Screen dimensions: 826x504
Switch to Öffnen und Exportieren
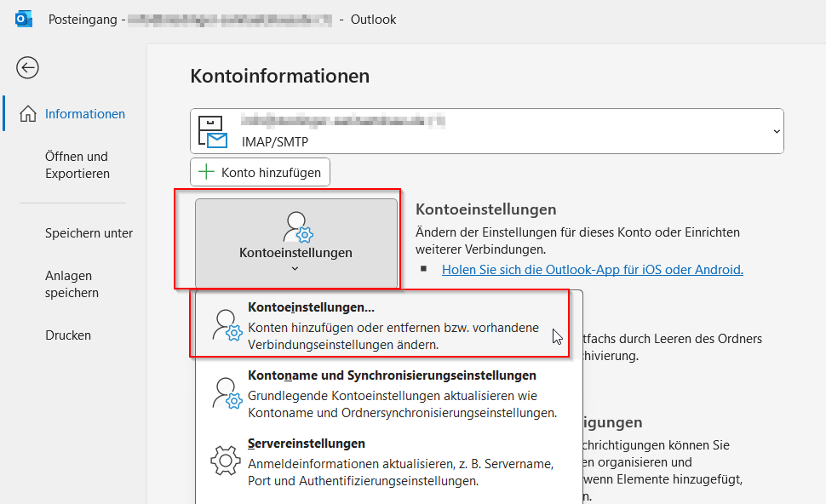click(77, 165)
